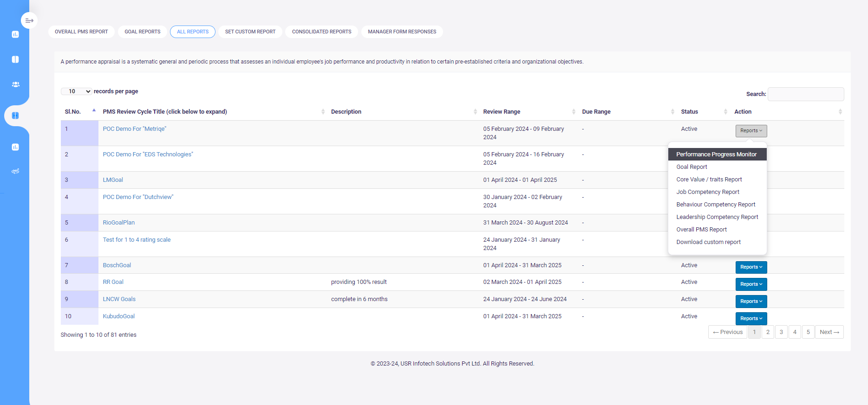Expand the BoschGoal review cycle
The image size is (868, 405).
[x=117, y=265]
